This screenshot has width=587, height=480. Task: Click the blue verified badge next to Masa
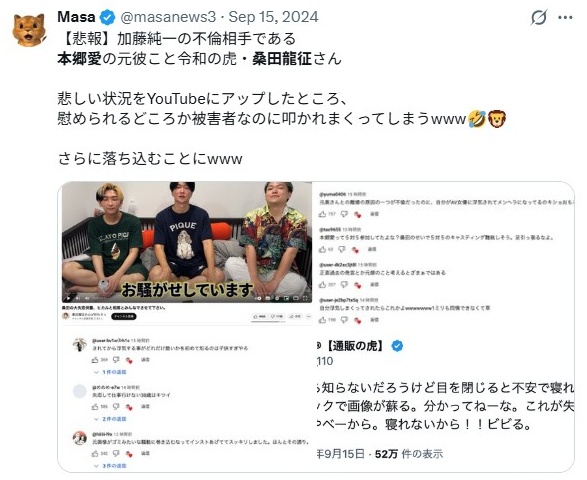click(108, 17)
